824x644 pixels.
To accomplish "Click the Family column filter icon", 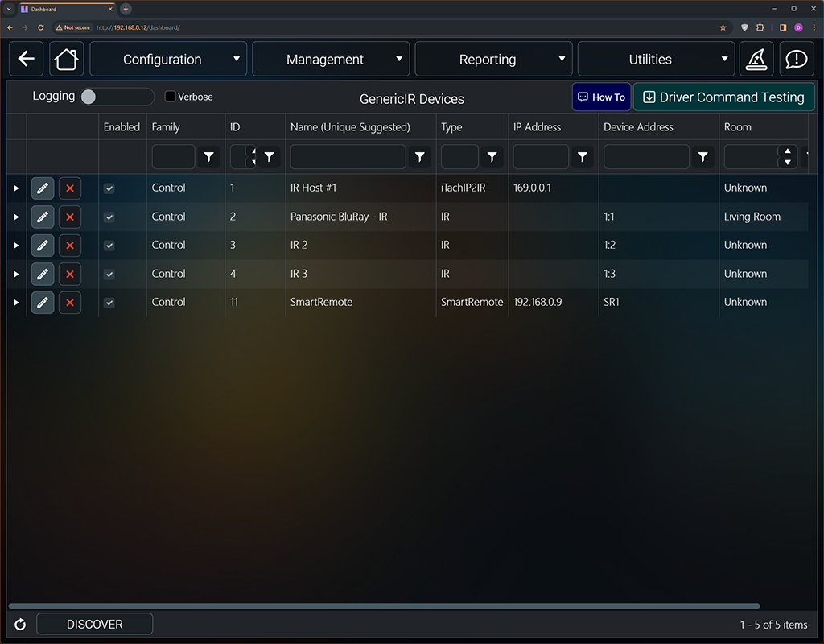I will 209,157.
